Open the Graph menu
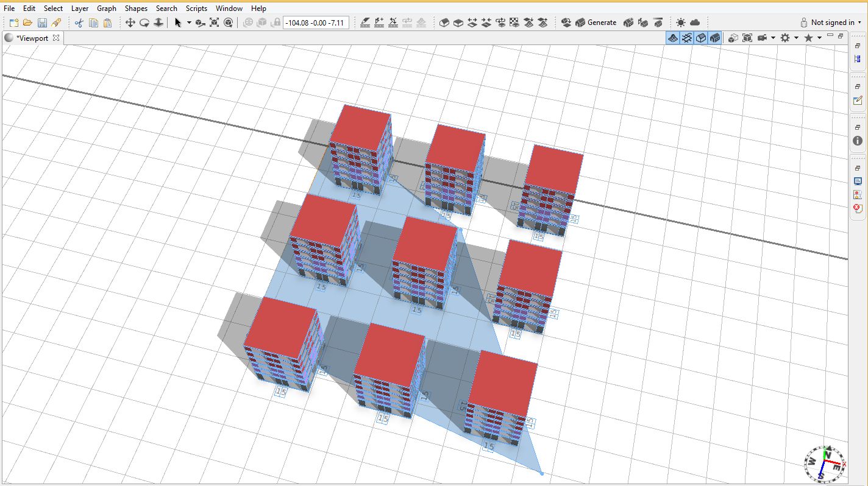The height and width of the screenshot is (486, 868). pos(107,9)
